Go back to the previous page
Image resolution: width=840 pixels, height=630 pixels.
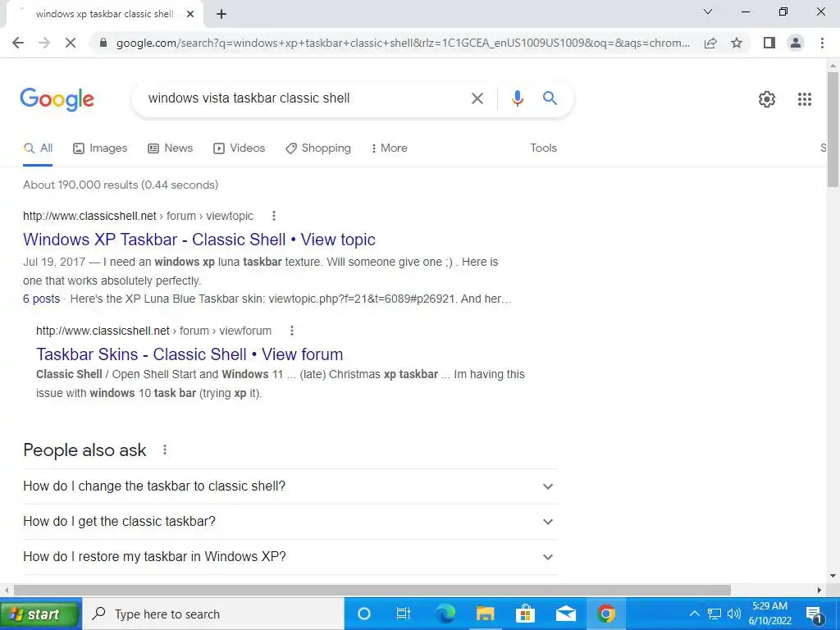[18, 43]
